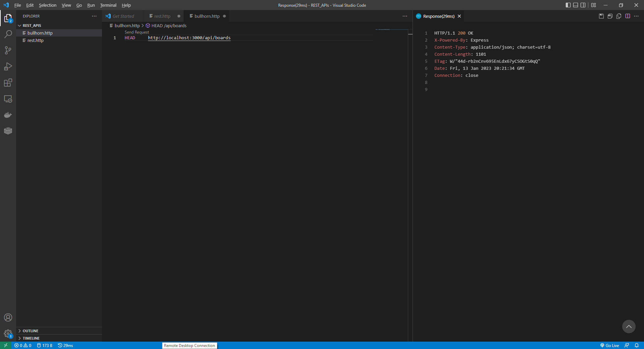Click the localhost:3000/api/boards URL
Viewport: 644px width, 349px height.
tap(189, 38)
